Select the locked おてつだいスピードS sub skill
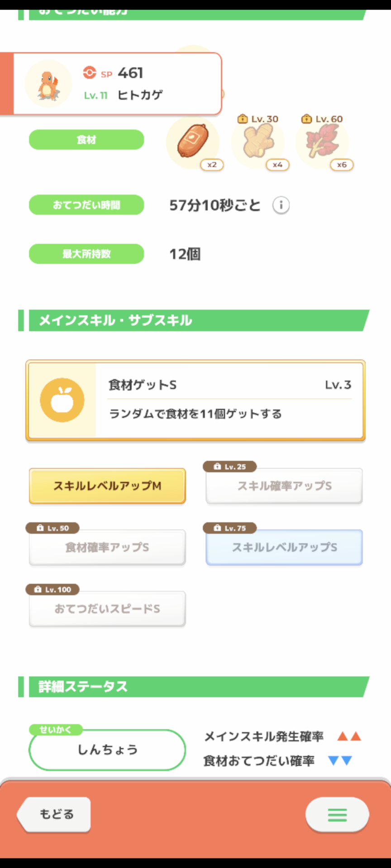The width and height of the screenshot is (391, 868). (x=107, y=609)
